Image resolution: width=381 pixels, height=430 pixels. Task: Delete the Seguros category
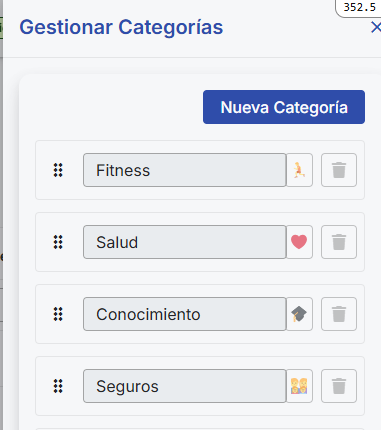(x=339, y=386)
